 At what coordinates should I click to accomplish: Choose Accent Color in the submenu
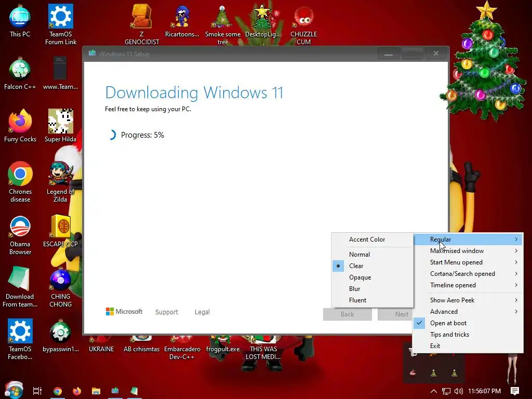372,240
